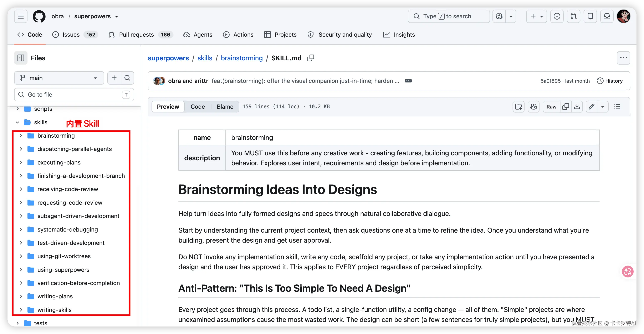Viewport: 644px width, 334px height.
Task: Open the global navigation hamburger menu
Action: click(x=21, y=16)
